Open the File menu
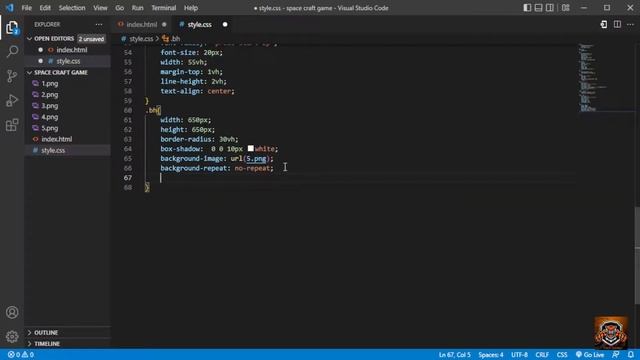 point(27,8)
